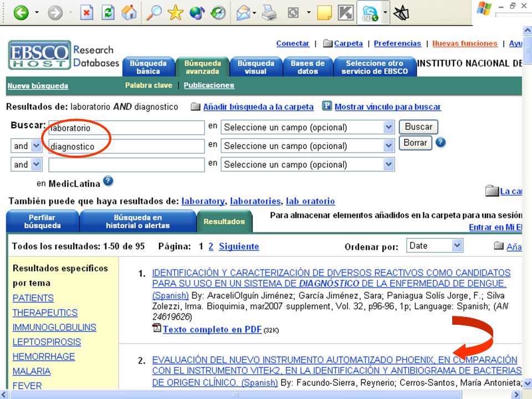Click the suggested term 'laboratories'

[x=255, y=201]
